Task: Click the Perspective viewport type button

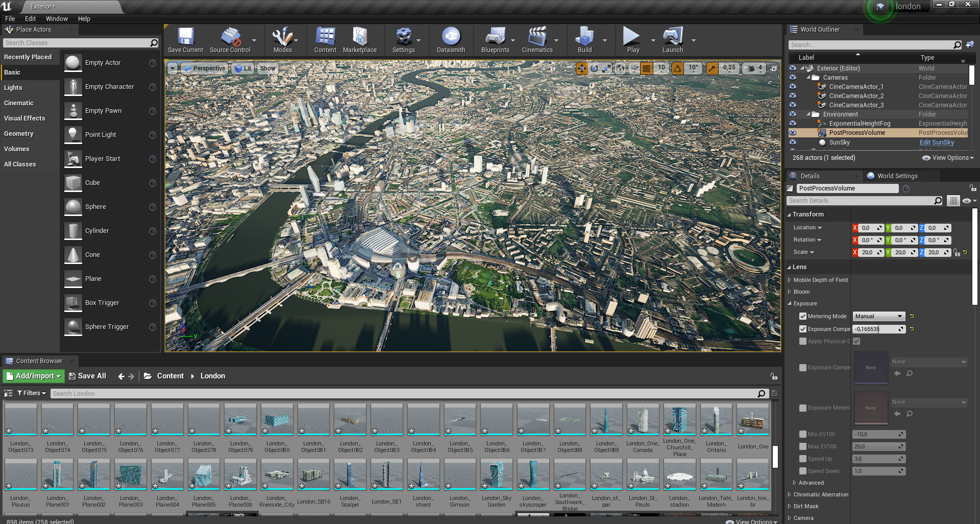Action: click(x=204, y=68)
